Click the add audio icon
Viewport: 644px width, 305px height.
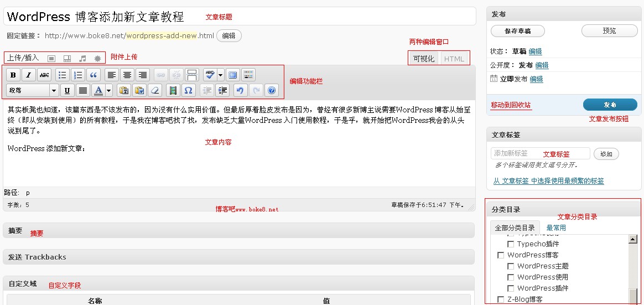tap(82, 58)
